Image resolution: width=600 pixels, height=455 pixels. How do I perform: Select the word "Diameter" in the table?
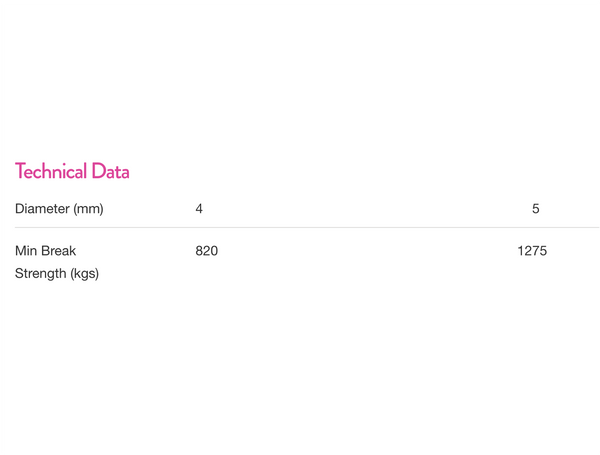[x=43, y=209]
